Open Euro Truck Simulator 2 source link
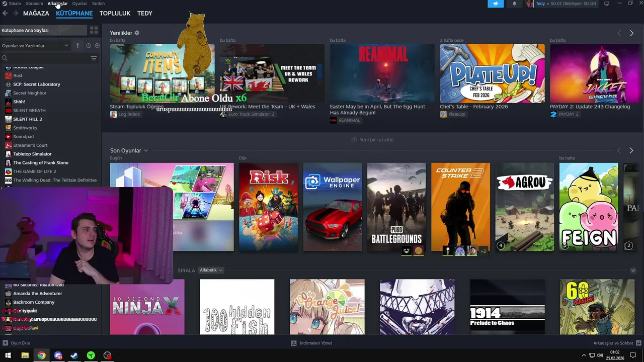Image resolution: width=644 pixels, height=362 pixels. (x=251, y=114)
